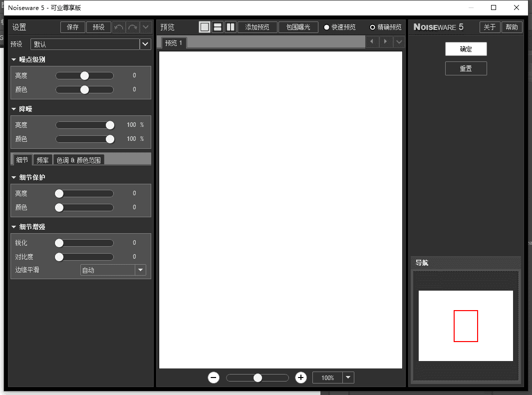Collapse the 噪点级别 section
The width and height of the screenshot is (532, 395).
click(x=14, y=60)
